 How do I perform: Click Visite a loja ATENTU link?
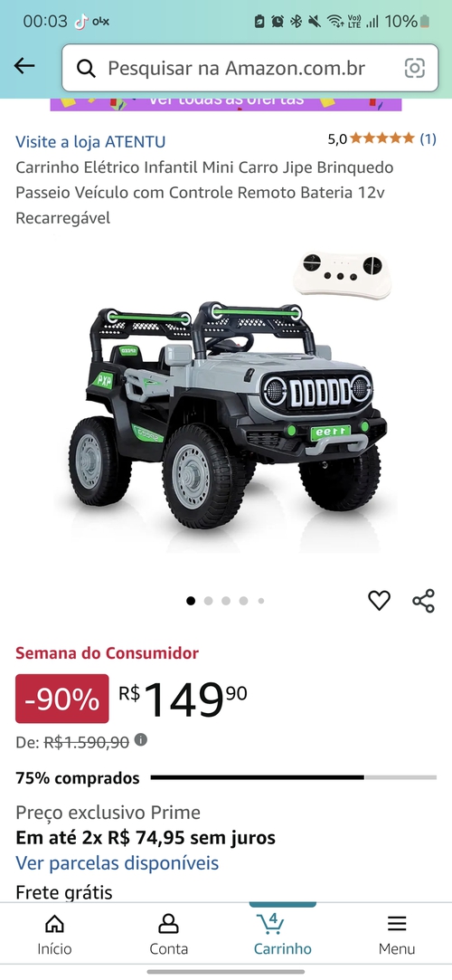click(x=90, y=142)
